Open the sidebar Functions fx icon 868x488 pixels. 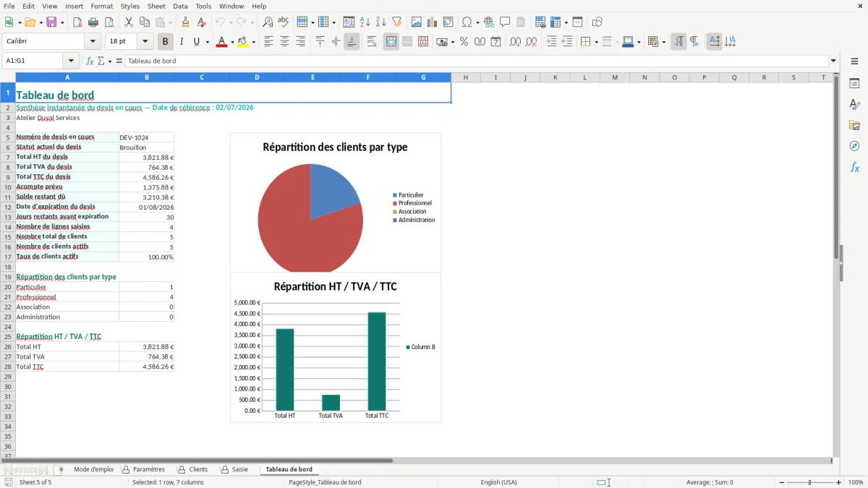854,168
